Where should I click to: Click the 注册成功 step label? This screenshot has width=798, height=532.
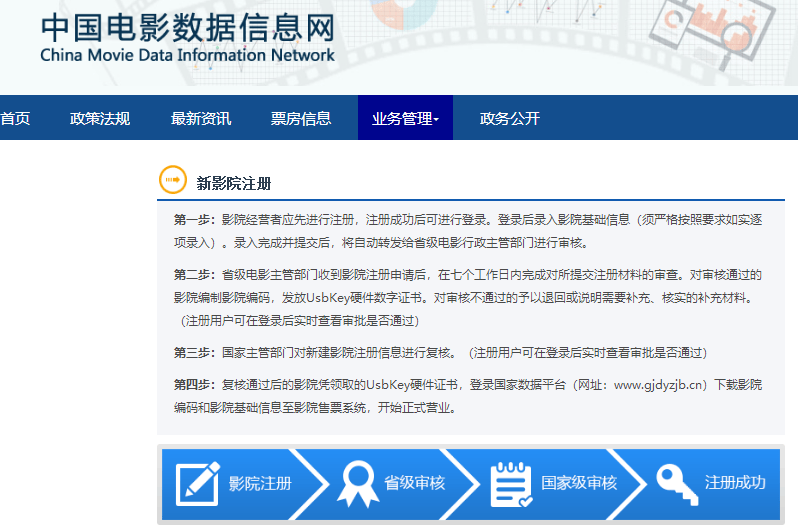(x=735, y=483)
